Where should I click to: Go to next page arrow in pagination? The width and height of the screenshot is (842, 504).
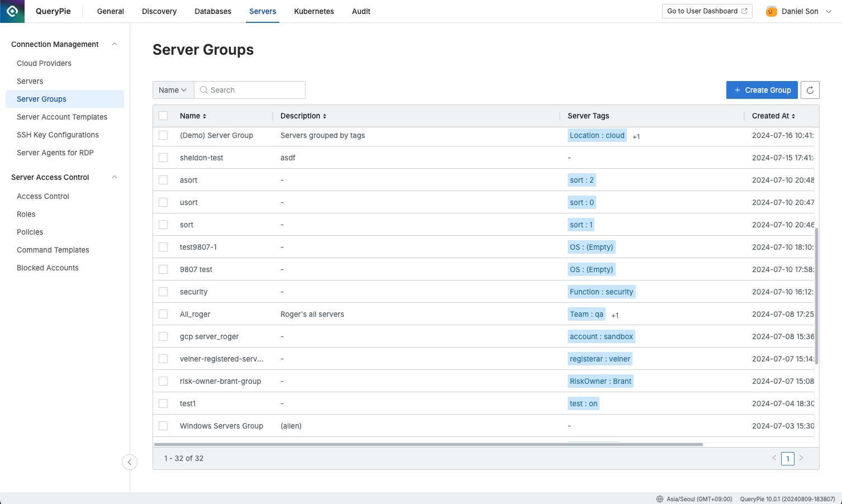(x=801, y=458)
